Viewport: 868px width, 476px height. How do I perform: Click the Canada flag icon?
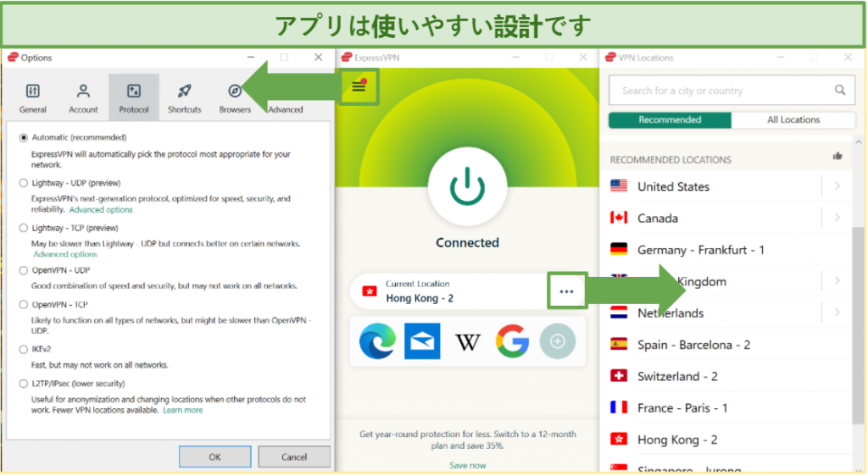pyautogui.click(x=618, y=218)
